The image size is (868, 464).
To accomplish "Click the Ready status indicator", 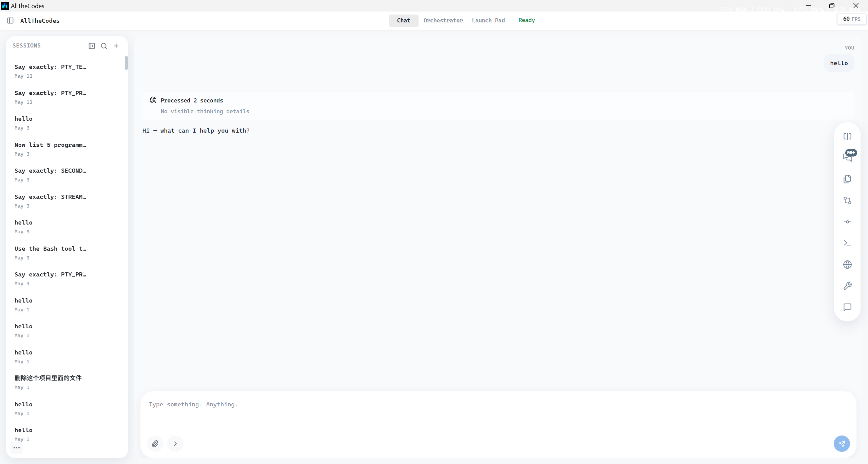I will pyautogui.click(x=526, y=20).
